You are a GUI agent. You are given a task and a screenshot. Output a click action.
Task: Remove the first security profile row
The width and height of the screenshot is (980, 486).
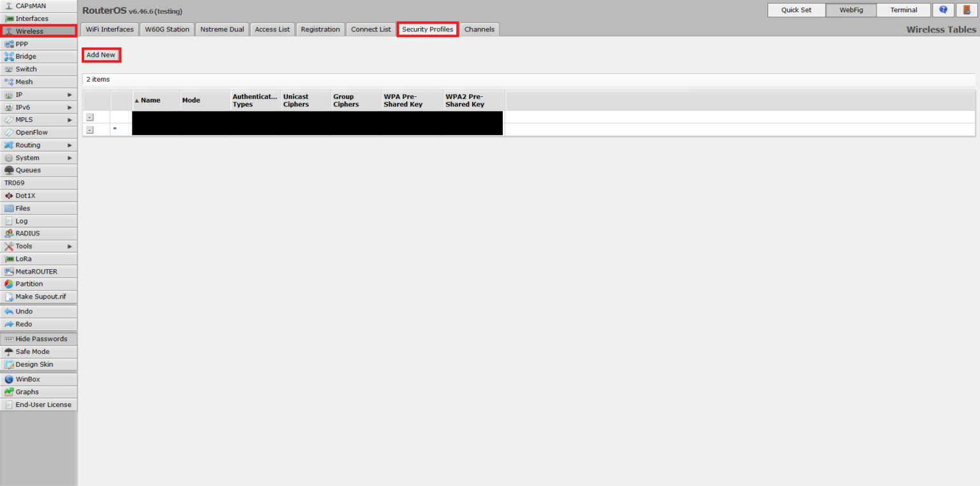tap(89, 117)
